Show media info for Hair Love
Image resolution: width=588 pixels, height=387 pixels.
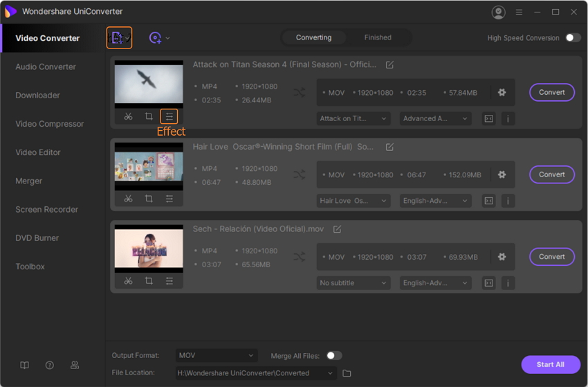(508, 201)
